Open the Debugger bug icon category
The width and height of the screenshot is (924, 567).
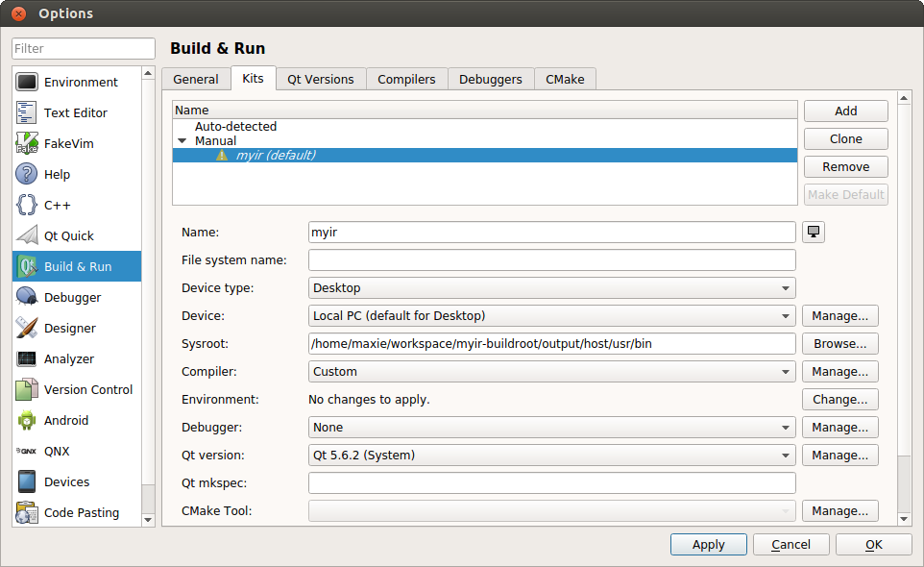point(27,298)
